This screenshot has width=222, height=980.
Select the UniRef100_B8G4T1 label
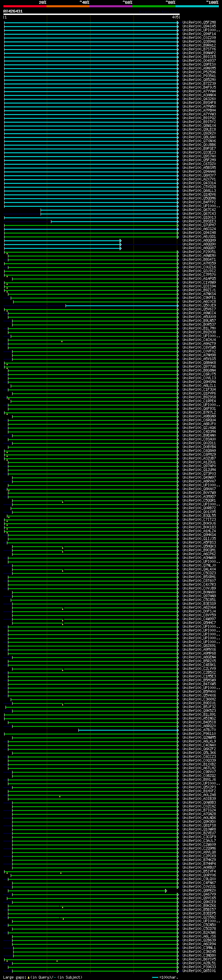199,259
